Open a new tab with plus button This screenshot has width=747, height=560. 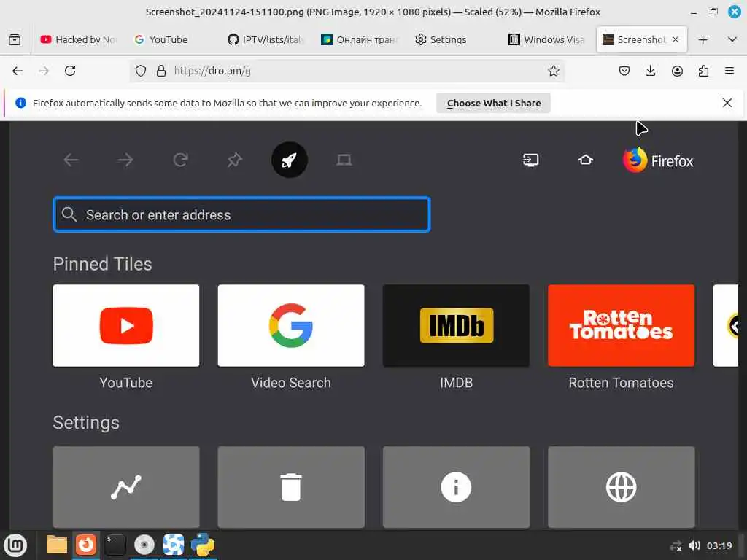703,40
